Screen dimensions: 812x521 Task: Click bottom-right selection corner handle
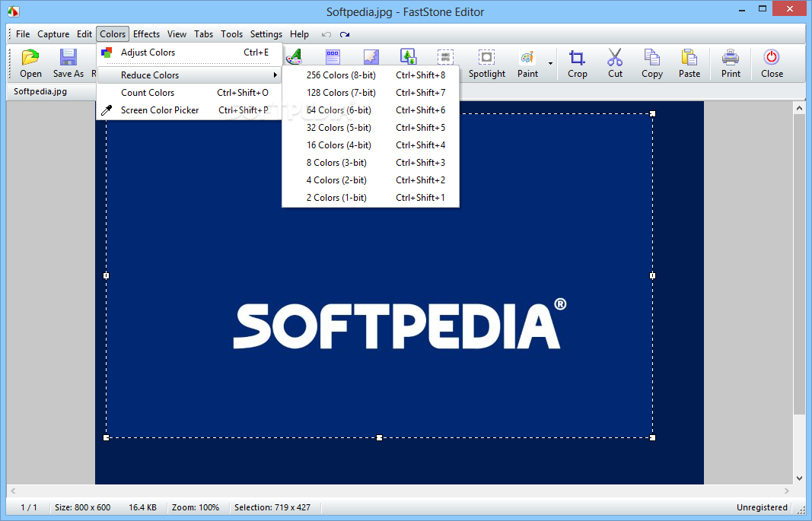pyautogui.click(x=652, y=437)
